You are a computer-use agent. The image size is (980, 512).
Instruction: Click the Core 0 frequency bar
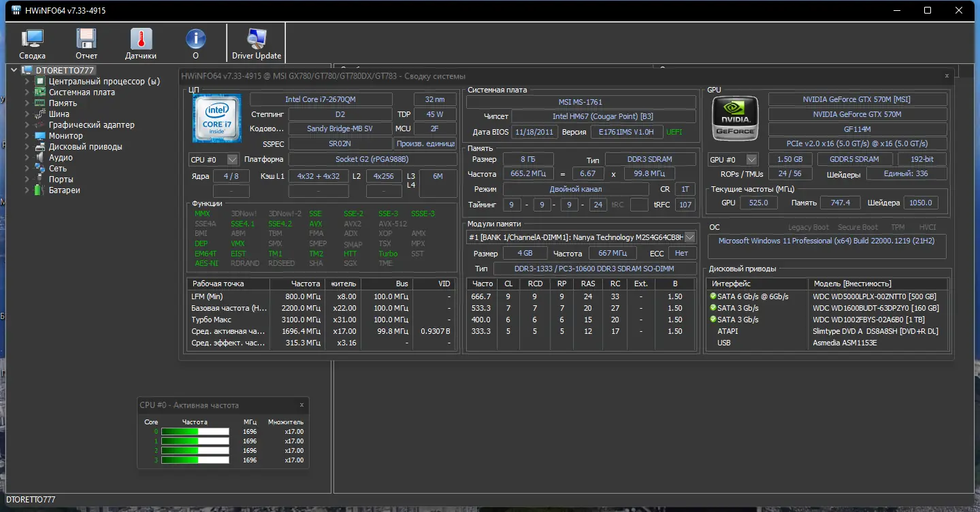coord(195,431)
